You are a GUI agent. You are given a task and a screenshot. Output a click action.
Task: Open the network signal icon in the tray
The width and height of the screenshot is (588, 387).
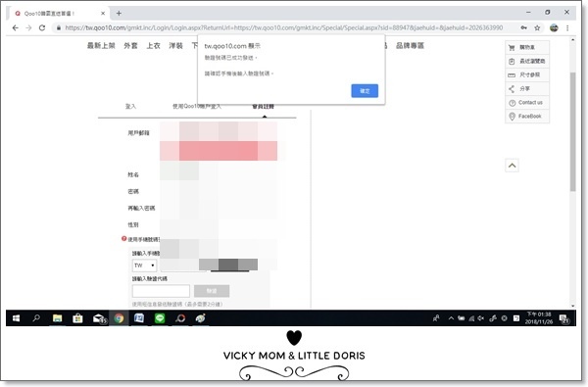pyautogui.click(x=471, y=318)
